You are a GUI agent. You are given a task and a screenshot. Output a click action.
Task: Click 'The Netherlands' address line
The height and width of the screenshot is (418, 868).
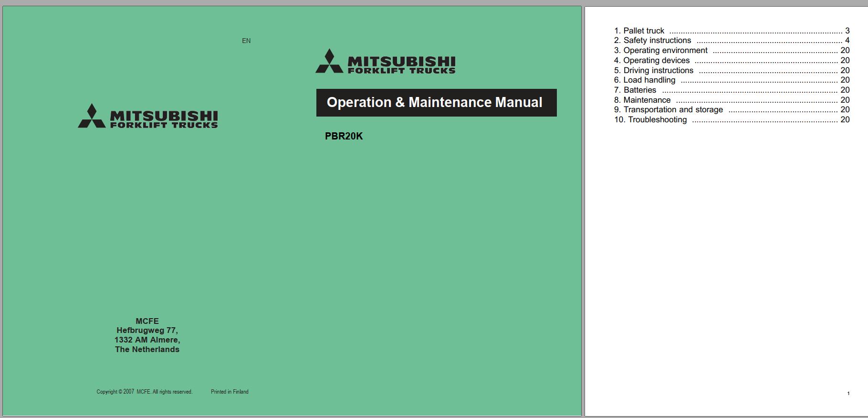147,349
